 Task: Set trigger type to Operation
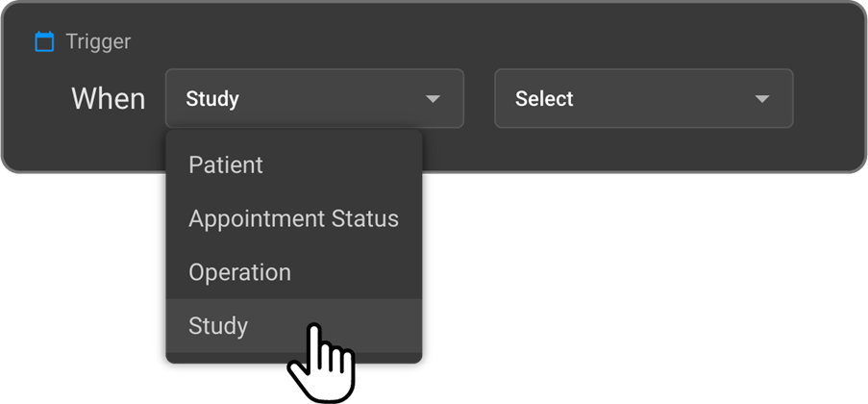tap(239, 272)
